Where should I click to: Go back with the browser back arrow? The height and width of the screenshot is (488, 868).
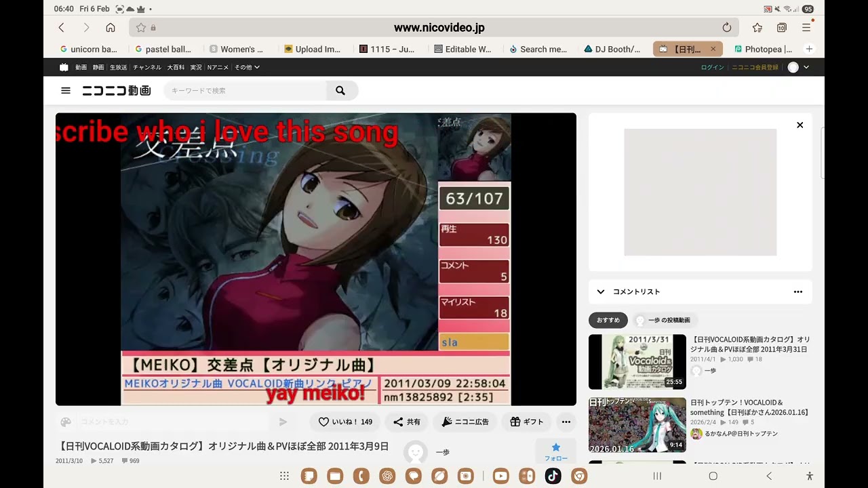[62, 28]
